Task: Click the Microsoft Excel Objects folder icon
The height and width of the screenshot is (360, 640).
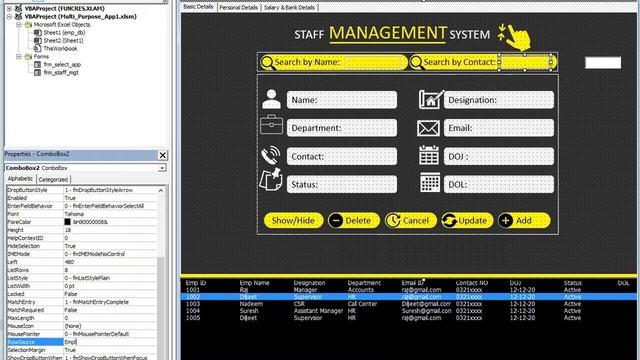Action: 28,25
